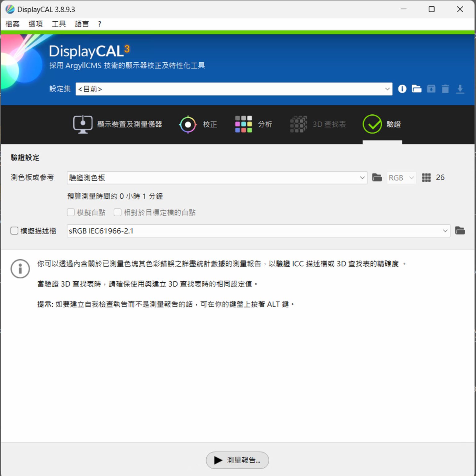Open the 語言 menu
Screen dimensions: 476x476
[x=82, y=24]
